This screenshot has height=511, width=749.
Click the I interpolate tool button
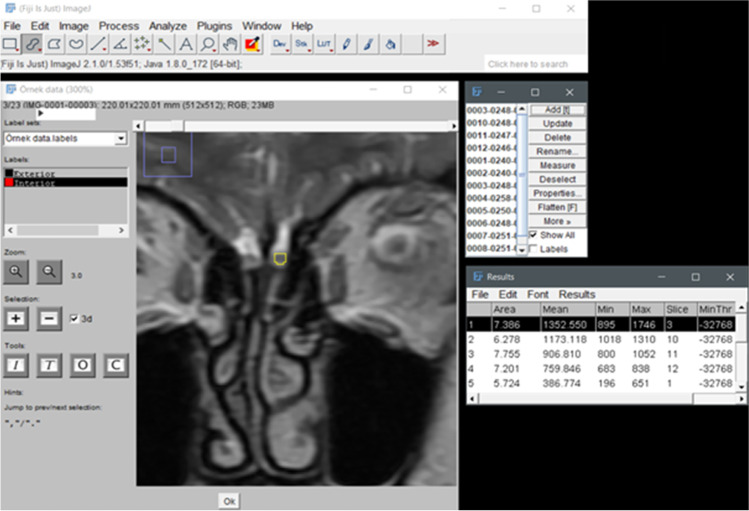(x=16, y=365)
